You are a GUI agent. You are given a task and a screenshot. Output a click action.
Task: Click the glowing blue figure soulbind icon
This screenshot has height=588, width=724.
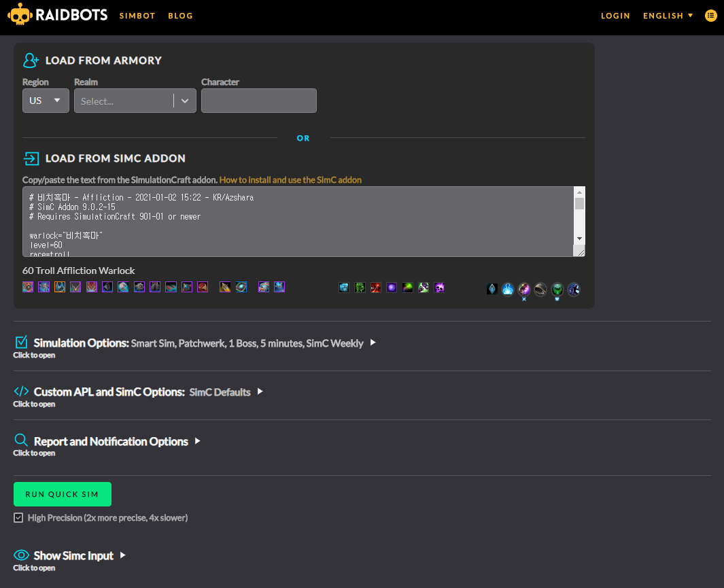pyautogui.click(x=507, y=290)
